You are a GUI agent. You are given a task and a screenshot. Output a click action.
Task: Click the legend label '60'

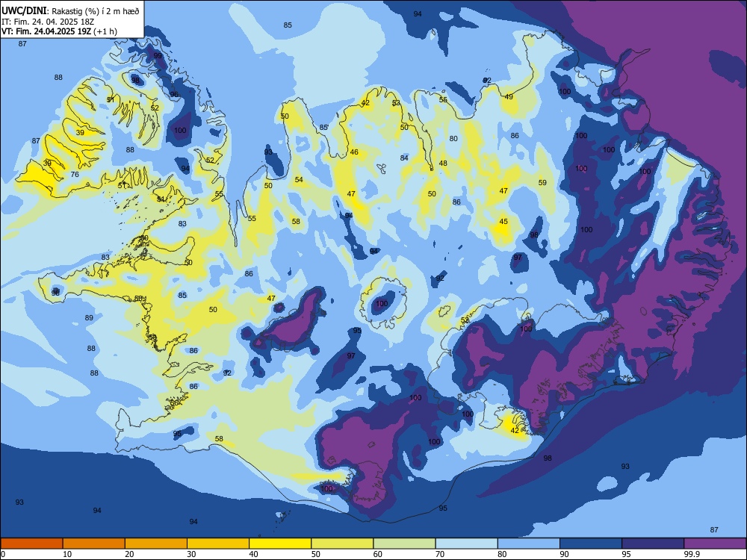pos(378,554)
